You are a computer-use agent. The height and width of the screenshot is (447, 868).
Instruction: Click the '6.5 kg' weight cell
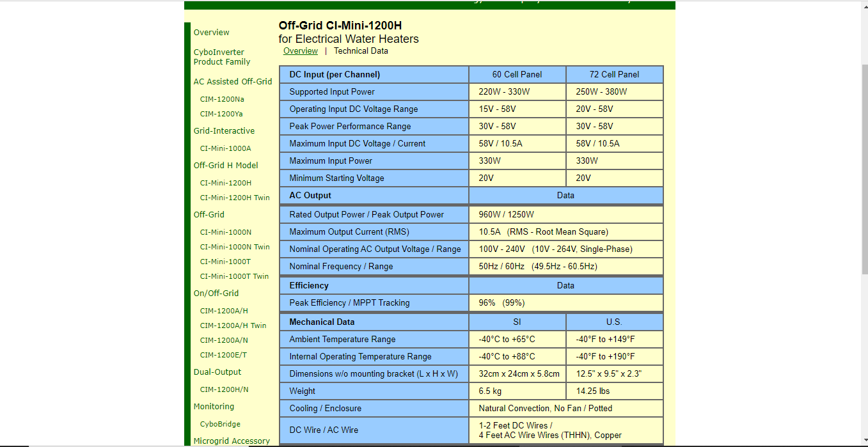point(517,391)
